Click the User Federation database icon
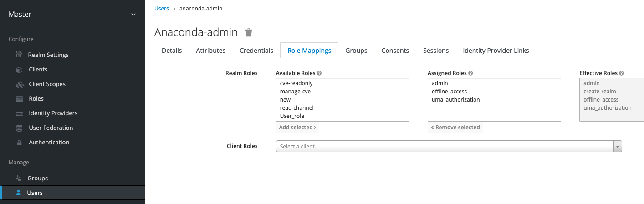The height and width of the screenshot is (204, 644). click(19, 128)
